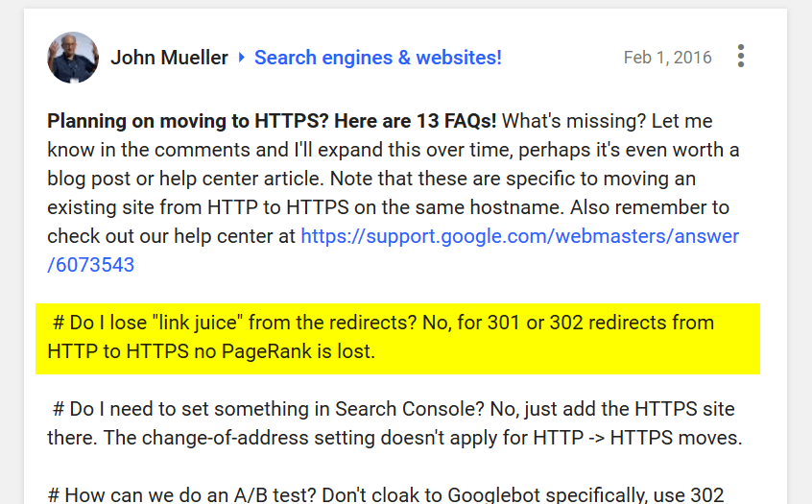The height and width of the screenshot is (504, 812).
Task: Open the John Mueller author name link
Action: (x=169, y=58)
